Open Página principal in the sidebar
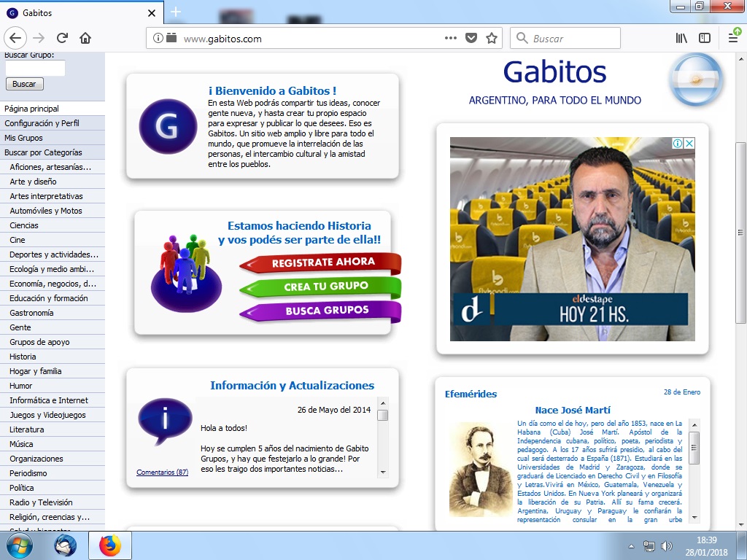The image size is (747, 560). pyautogui.click(x=53, y=109)
